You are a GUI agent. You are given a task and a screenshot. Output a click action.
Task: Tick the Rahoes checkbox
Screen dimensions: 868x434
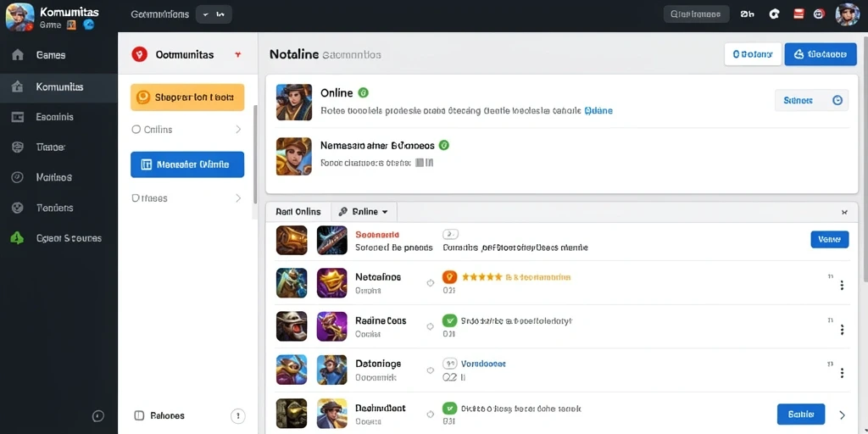coord(140,415)
